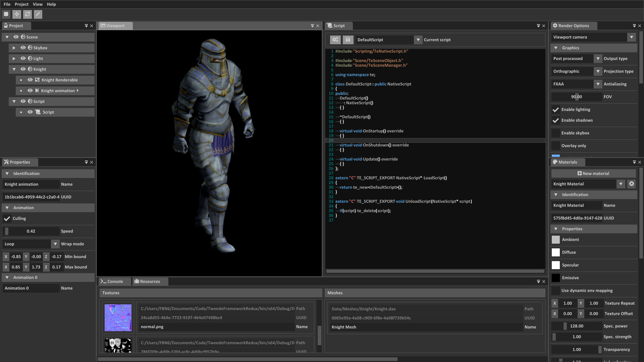Click the play arrow beside Knight animation
The image size is (644, 362).
(77, 90)
